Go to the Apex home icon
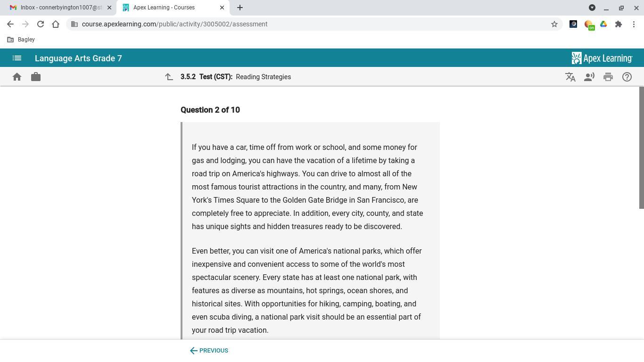The width and height of the screenshot is (644, 362). [x=17, y=77]
